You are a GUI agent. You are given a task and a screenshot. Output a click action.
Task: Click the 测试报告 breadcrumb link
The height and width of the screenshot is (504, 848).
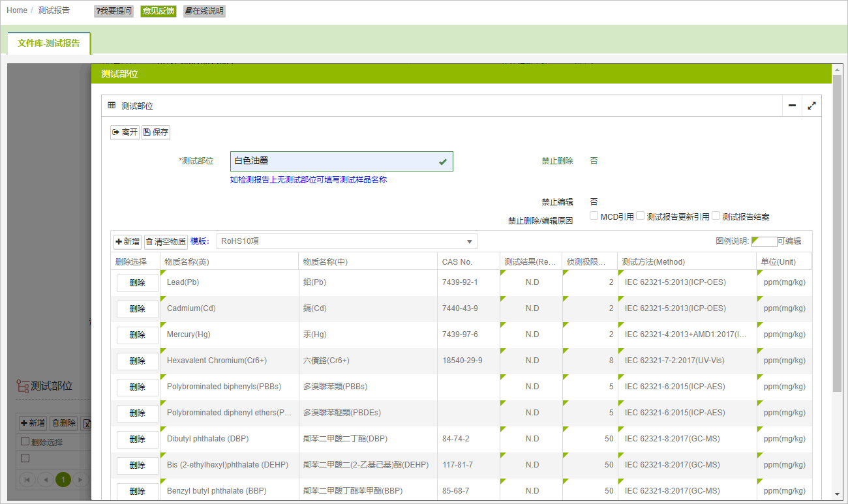(54, 10)
